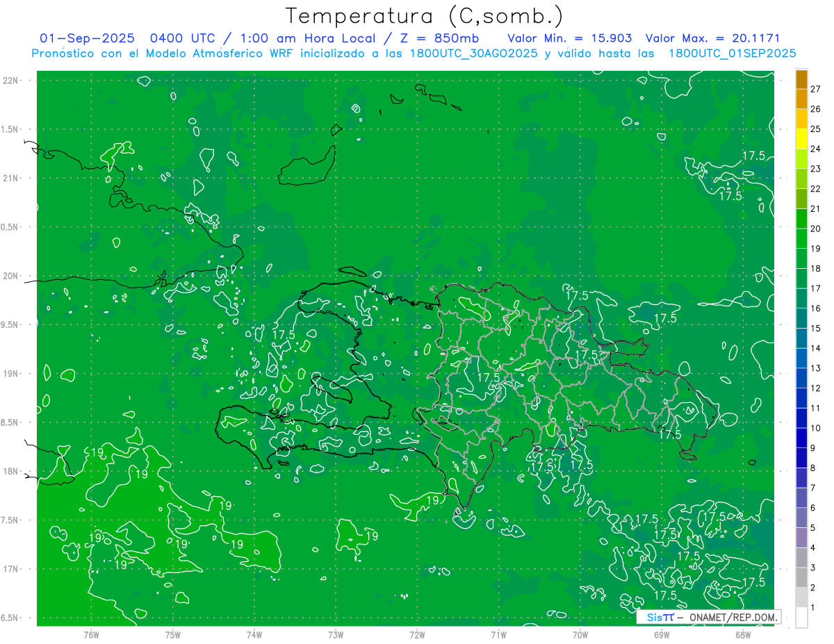The height and width of the screenshot is (644, 834).
Task: Click the colorbar label '6'
Action: (813, 509)
